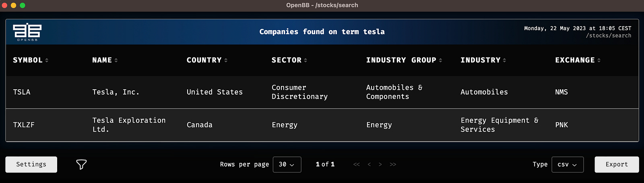
Task: Click the title Companies found on term tesla
Action: pyautogui.click(x=322, y=32)
